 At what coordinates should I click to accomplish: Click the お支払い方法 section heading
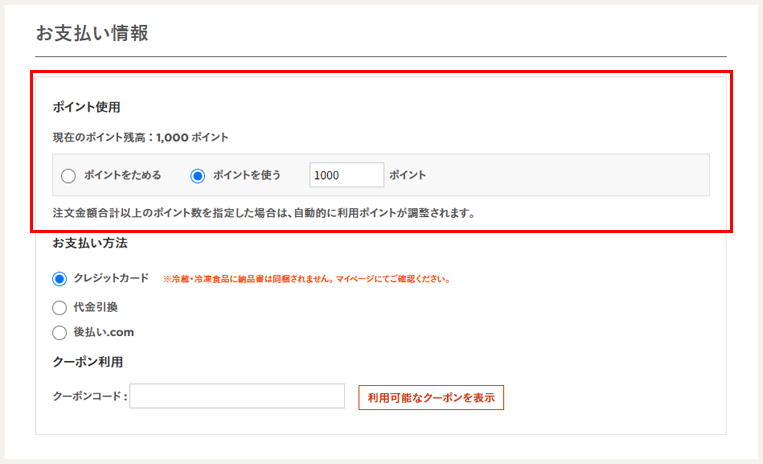pyautogui.click(x=90, y=243)
